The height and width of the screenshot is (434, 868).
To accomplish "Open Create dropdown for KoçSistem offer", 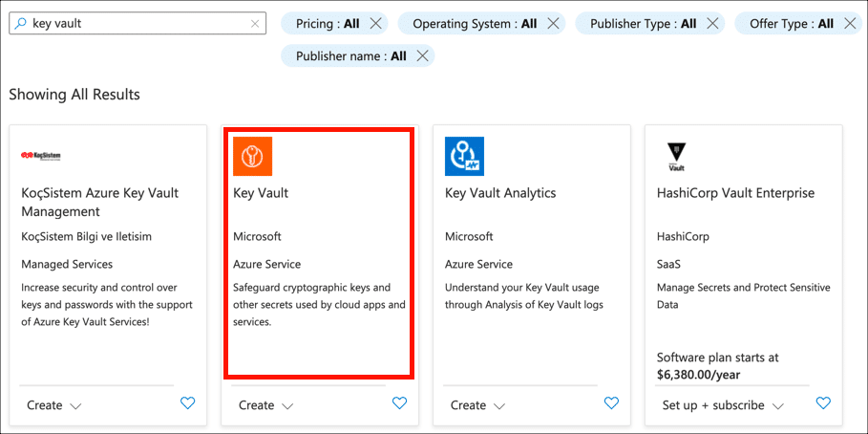I will (x=53, y=405).
